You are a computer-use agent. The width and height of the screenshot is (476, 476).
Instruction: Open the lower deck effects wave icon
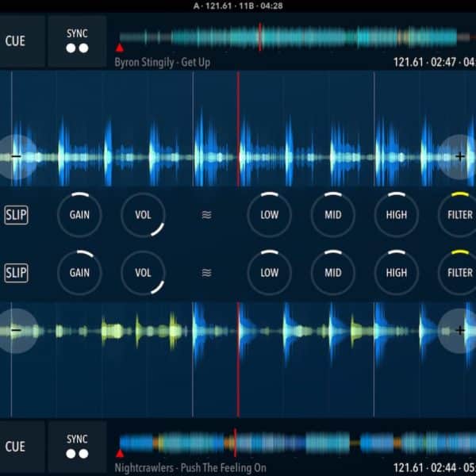(x=207, y=273)
